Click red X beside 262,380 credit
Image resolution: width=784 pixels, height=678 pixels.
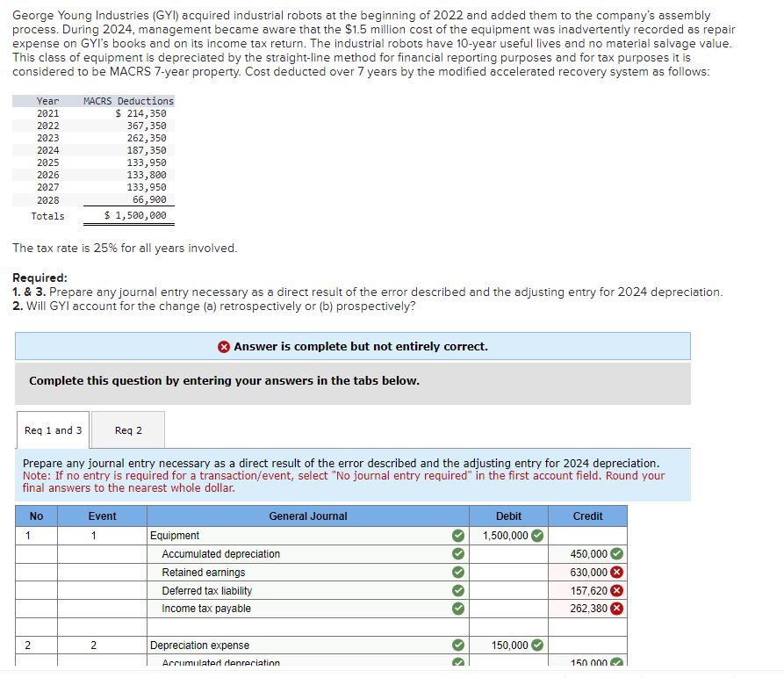tap(617, 609)
